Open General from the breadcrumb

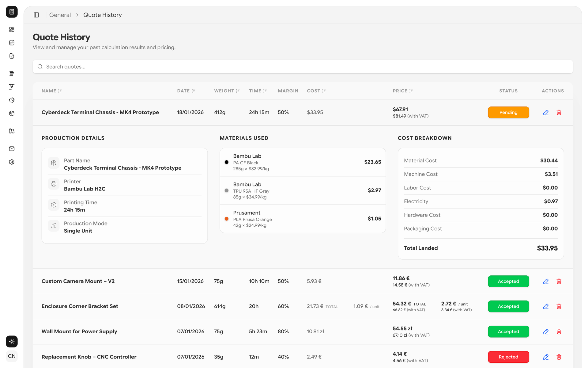(x=60, y=15)
